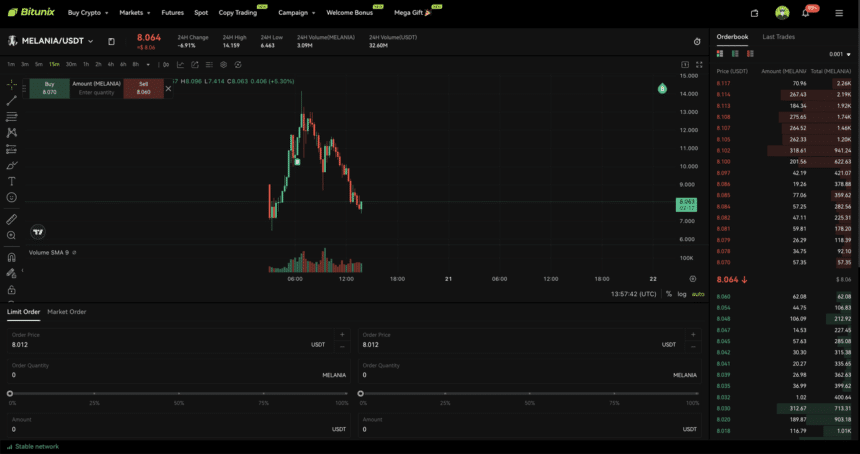Open the chart axis settings gear
The image size is (860, 454).
pos(693,279)
